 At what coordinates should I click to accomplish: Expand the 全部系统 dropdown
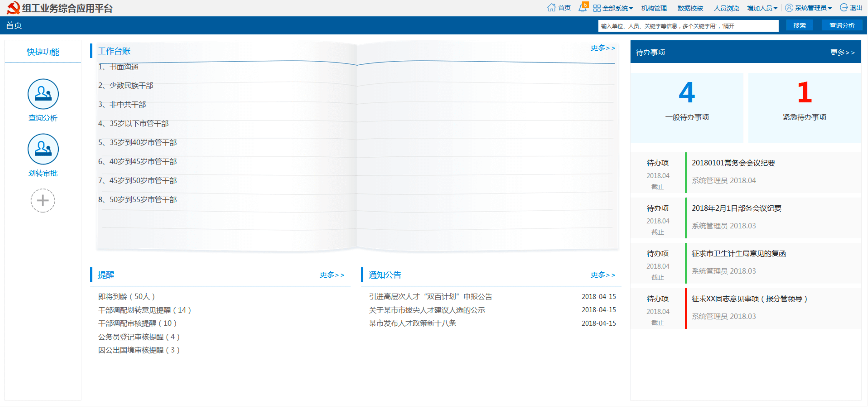631,8
